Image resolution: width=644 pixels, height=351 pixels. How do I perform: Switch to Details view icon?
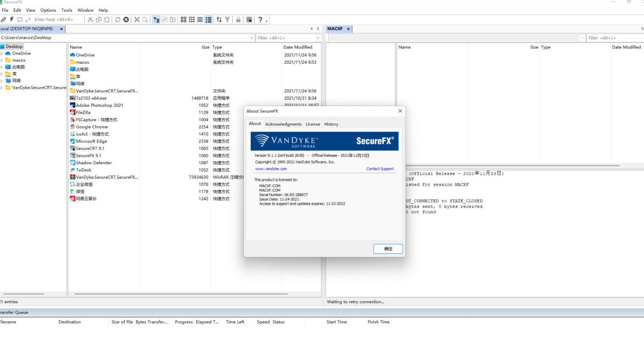[x=208, y=19]
